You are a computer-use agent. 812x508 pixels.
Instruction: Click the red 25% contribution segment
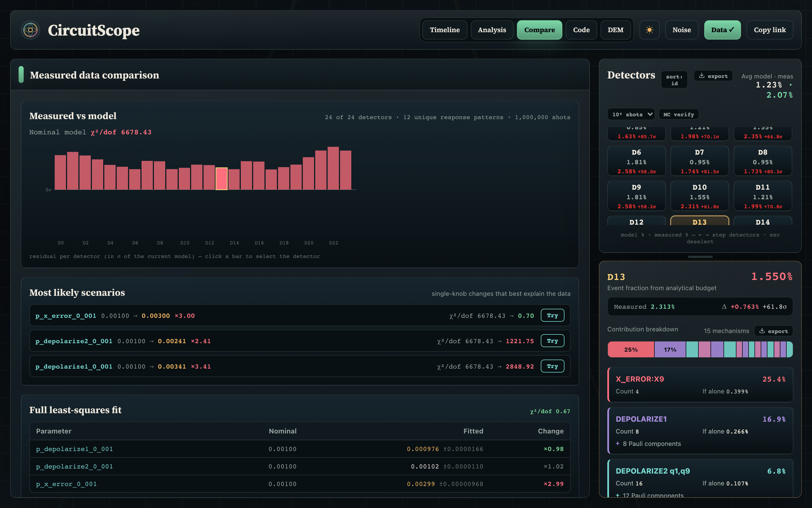tap(631, 349)
